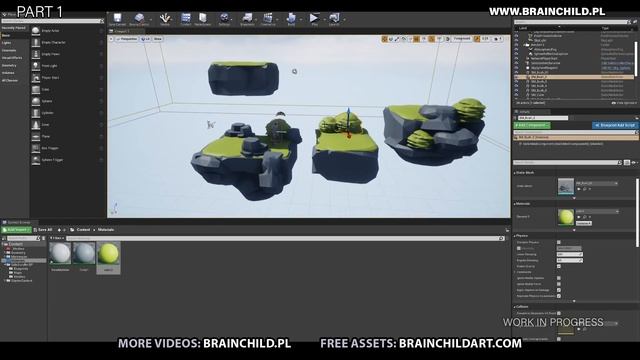Open the Filters dropdown in Content Browser

click(57, 238)
